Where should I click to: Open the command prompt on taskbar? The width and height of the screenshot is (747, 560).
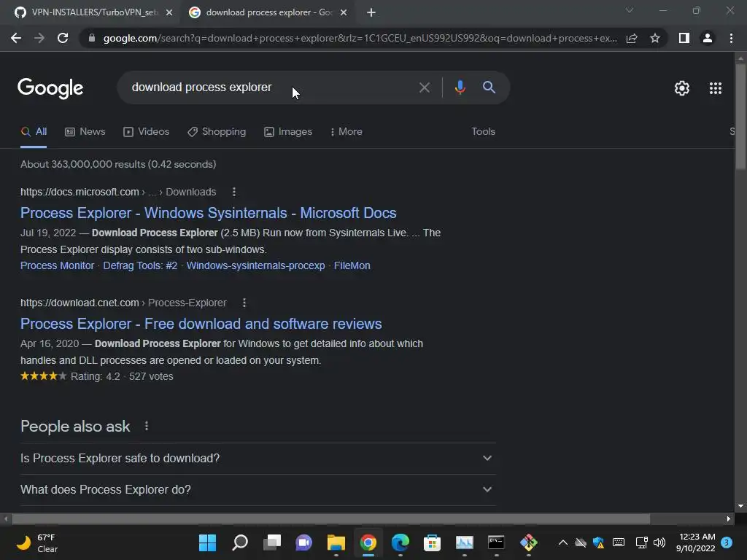pos(496,542)
